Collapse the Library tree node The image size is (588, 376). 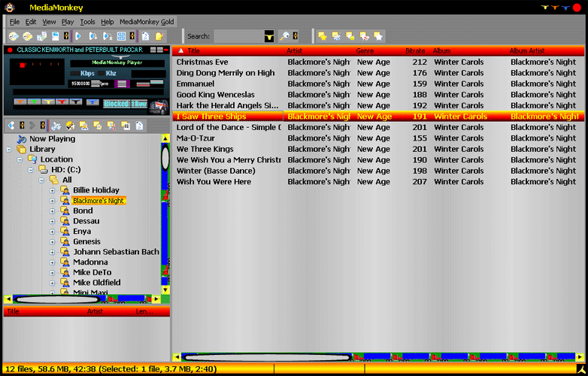coord(9,150)
